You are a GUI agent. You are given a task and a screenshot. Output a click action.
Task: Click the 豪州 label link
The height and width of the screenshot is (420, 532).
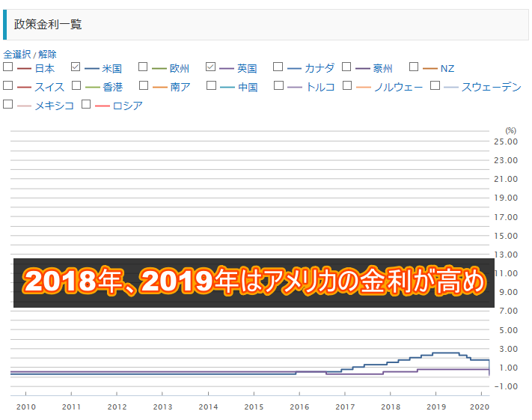[x=382, y=69]
